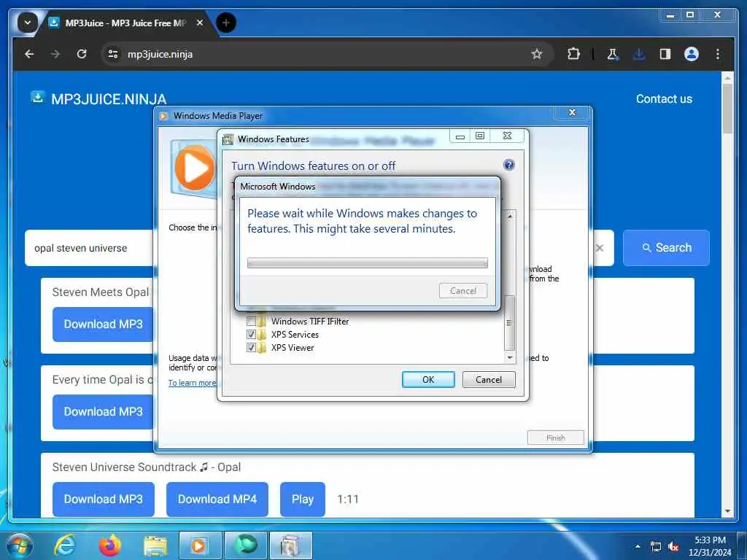This screenshot has width=747, height=560.
Task: Uncheck the XPS Services checkbox
Action: pyautogui.click(x=251, y=334)
